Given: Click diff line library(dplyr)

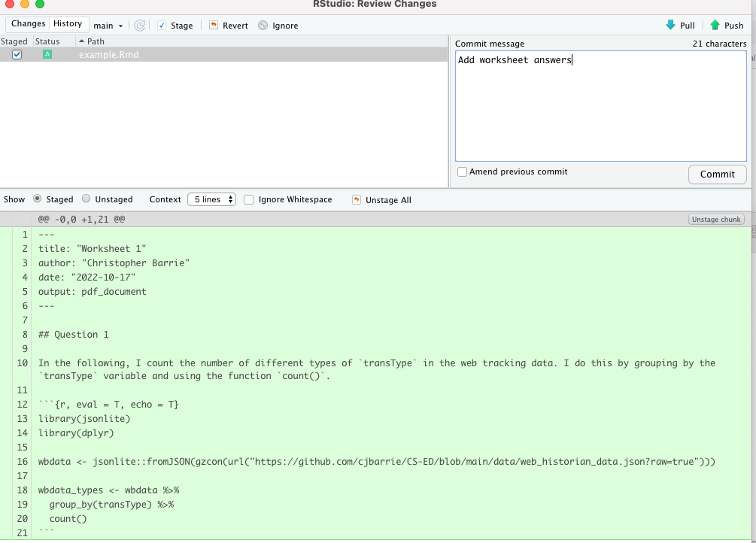Looking at the screenshot, I should 76,433.
